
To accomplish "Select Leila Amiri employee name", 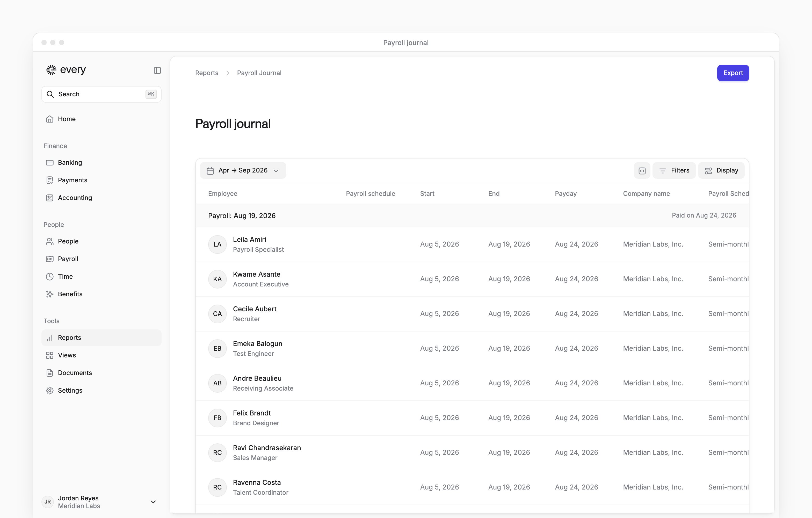I will (250, 239).
